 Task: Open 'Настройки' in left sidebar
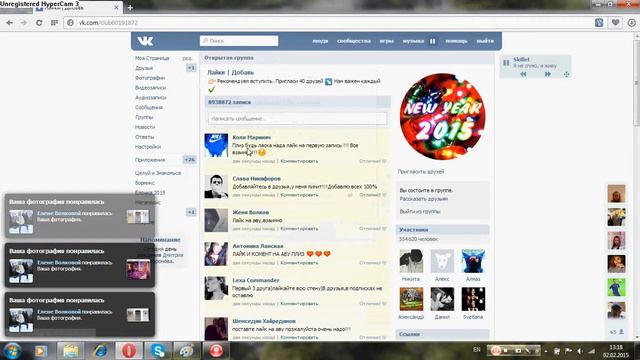pyautogui.click(x=148, y=147)
